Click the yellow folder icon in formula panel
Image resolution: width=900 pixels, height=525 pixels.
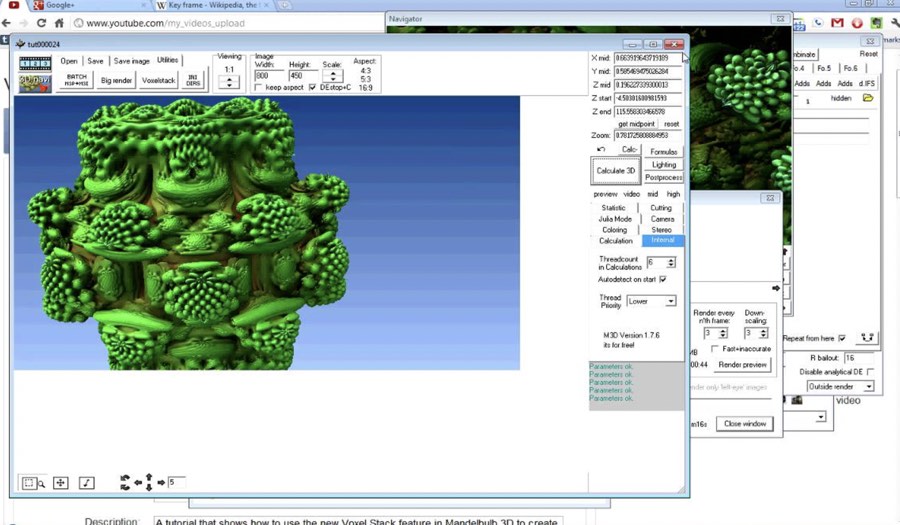(x=868, y=98)
